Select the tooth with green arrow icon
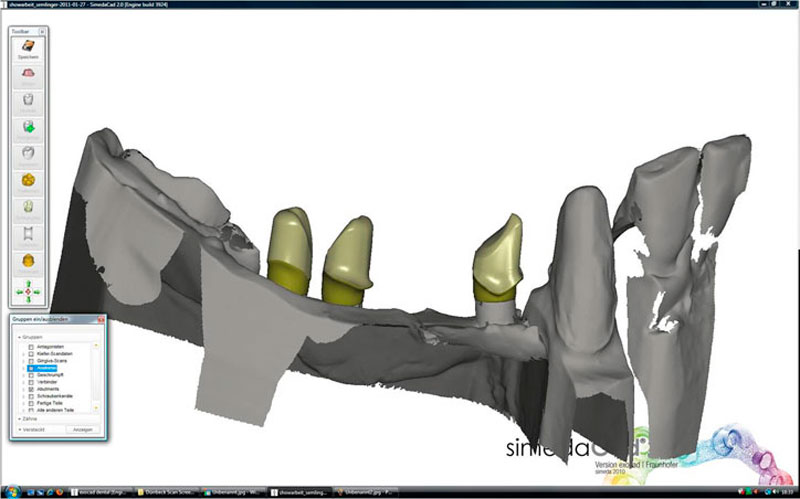Viewport: 800px width, 499px height. pyautogui.click(x=29, y=126)
